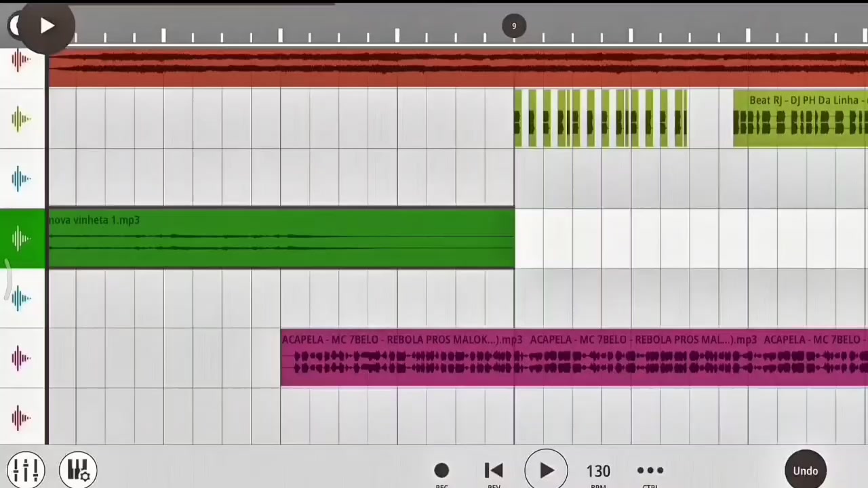Jump to bar marker 9 on the ruler

(513, 26)
